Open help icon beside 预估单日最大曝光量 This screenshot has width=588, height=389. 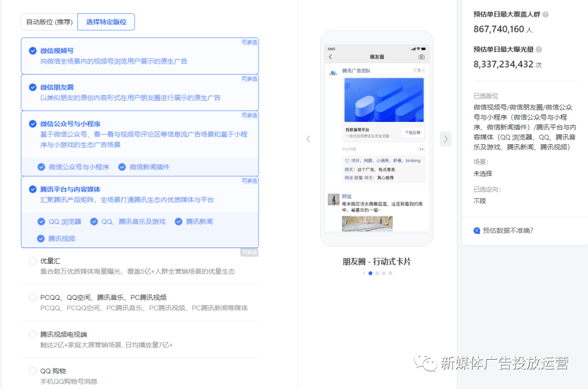[x=539, y=50]
